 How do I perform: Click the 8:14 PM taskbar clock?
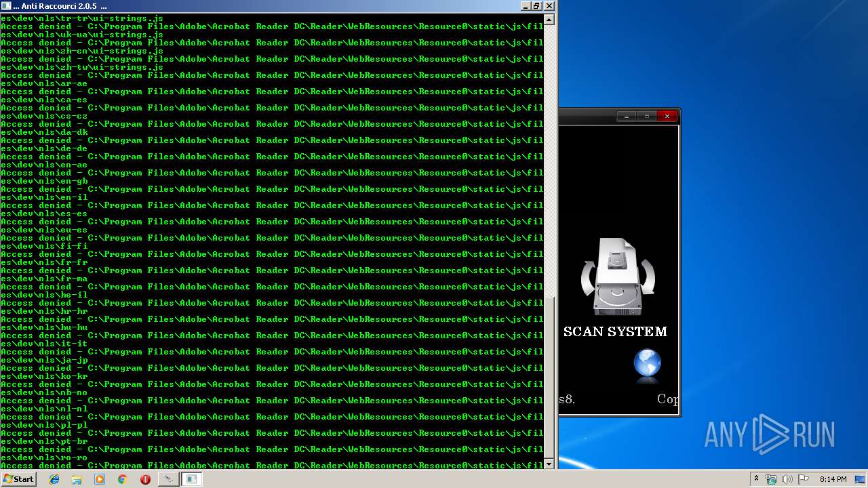(833, 479)
